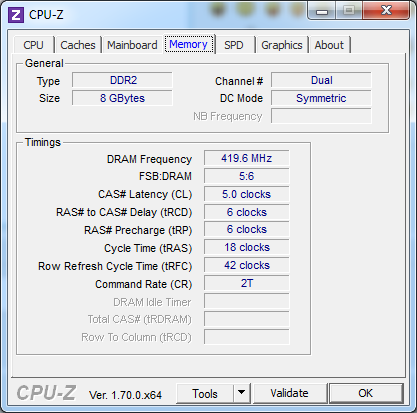The width and height of the screenshot is (417, 413).
Task: Open the Caches tab
Action: [x=78, y=45]
